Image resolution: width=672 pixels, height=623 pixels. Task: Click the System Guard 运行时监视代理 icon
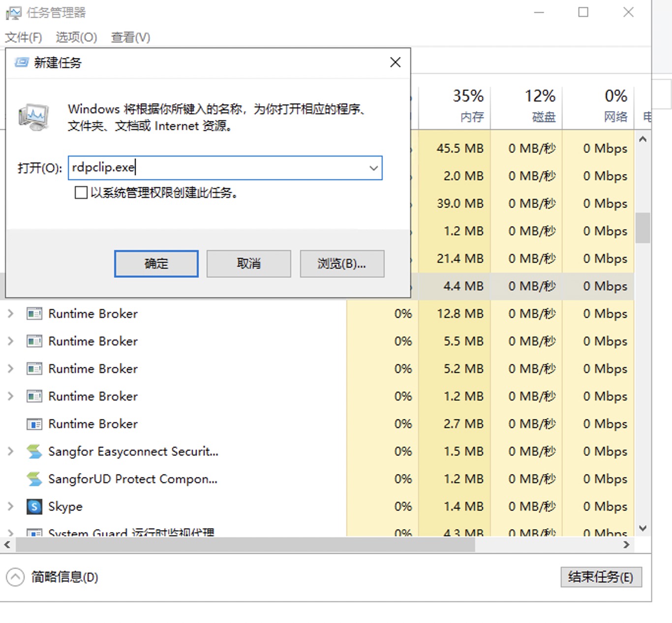point(34,533)
